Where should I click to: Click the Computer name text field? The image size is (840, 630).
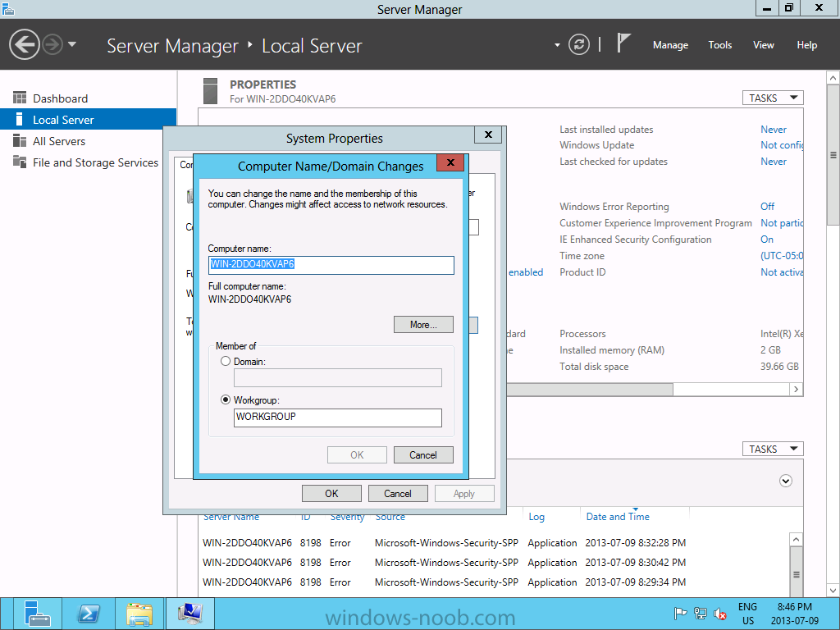(331, 265)
